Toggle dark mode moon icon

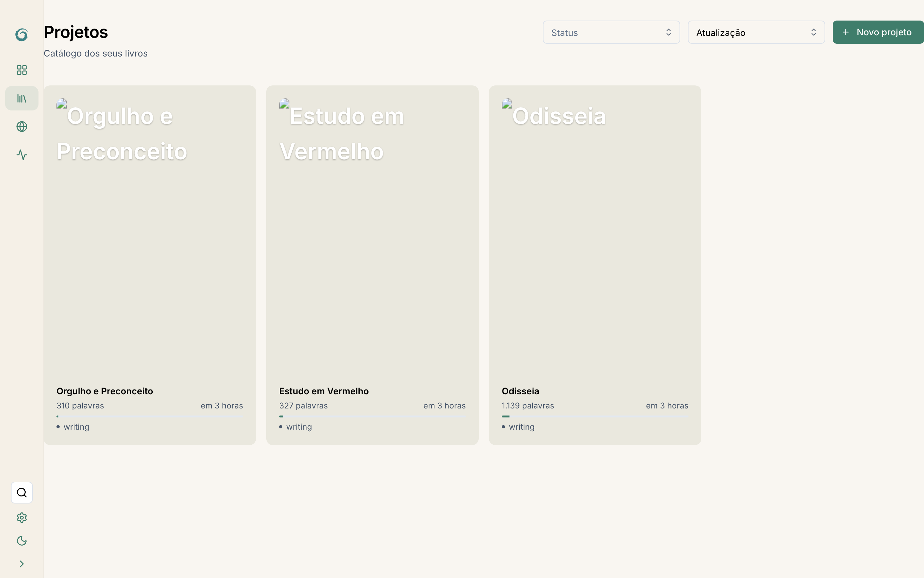[22, 540]
